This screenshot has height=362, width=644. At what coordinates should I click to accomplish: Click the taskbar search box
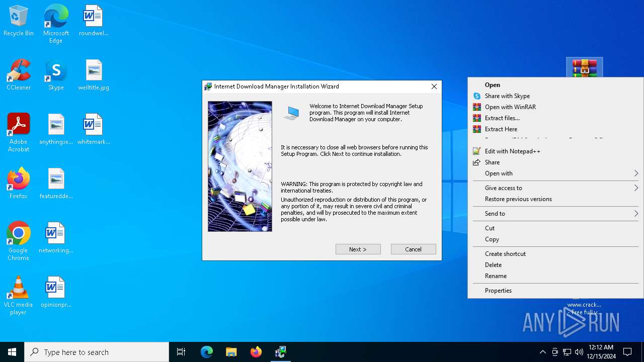tap(97, 352)
